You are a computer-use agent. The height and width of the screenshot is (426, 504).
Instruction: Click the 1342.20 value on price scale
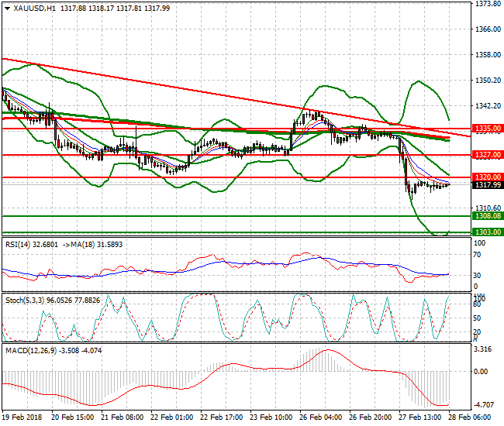[487, 105]
